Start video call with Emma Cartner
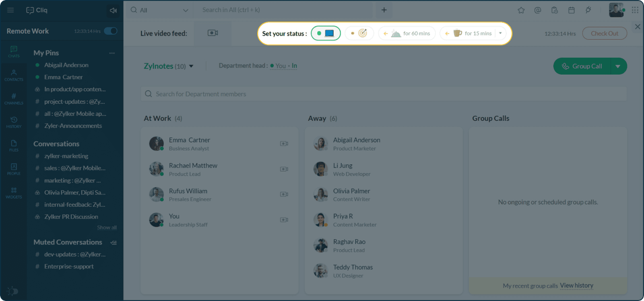 284,143
